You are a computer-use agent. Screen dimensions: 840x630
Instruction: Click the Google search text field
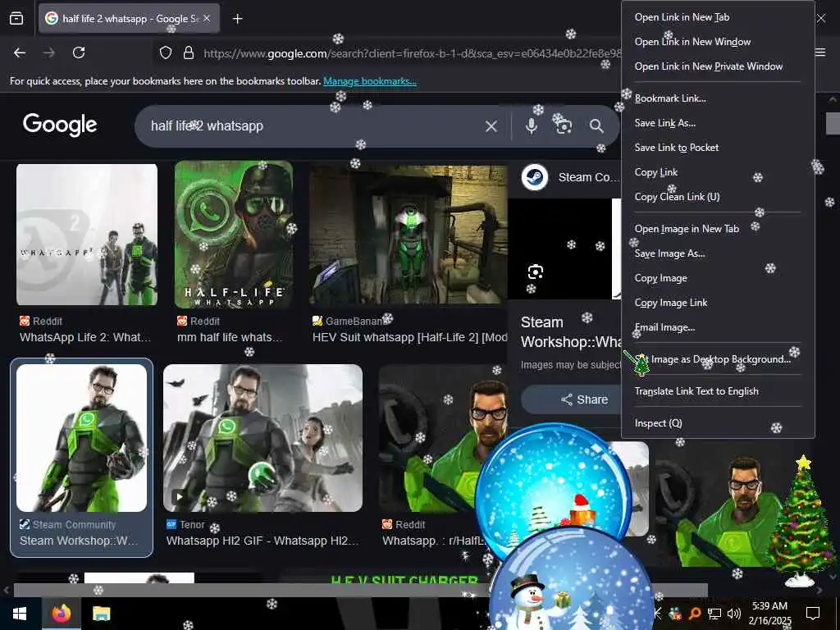[x=313, y=126]
